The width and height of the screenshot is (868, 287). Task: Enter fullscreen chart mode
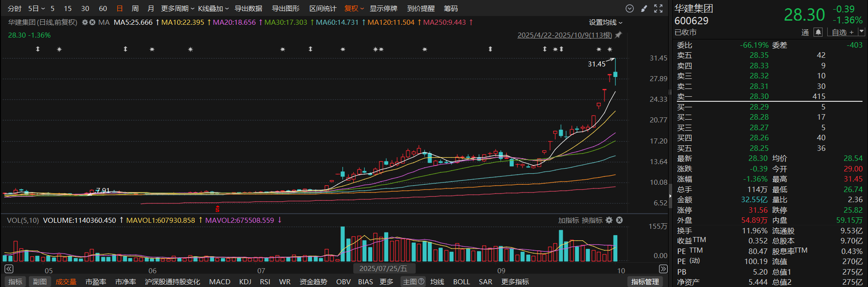pyautogui.click(x=659, y=9)
